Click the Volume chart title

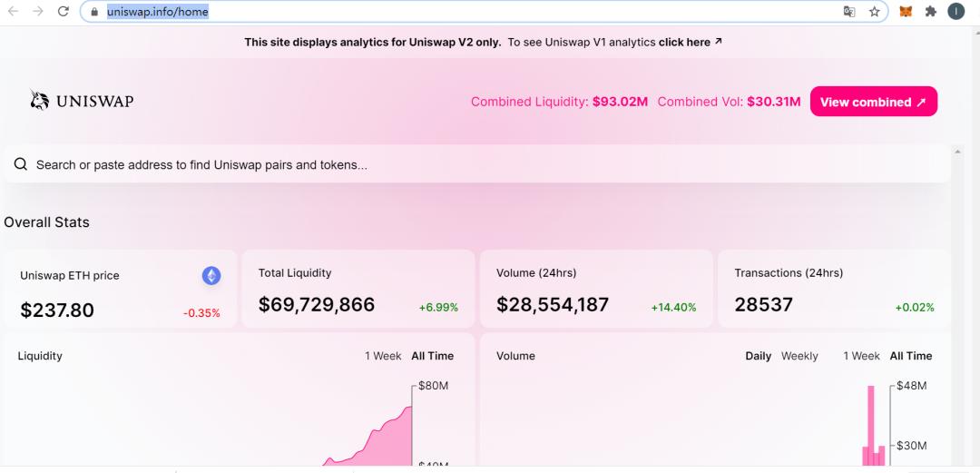(515, 356)
